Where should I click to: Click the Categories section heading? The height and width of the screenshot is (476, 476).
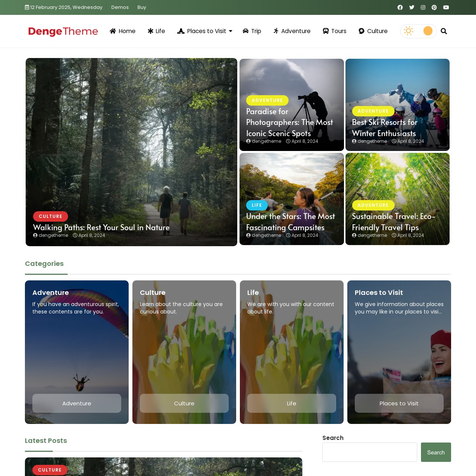(44, 264)
